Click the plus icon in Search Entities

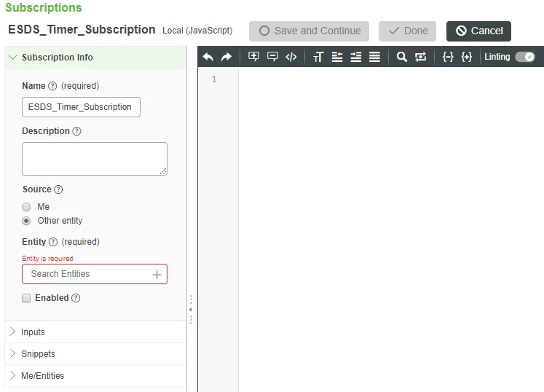[157, 275]
